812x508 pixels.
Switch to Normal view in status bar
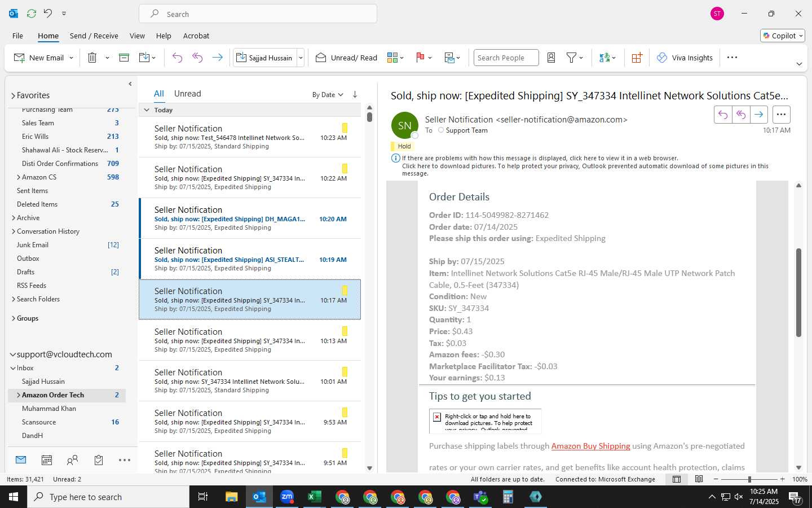(x=676, y=479)
